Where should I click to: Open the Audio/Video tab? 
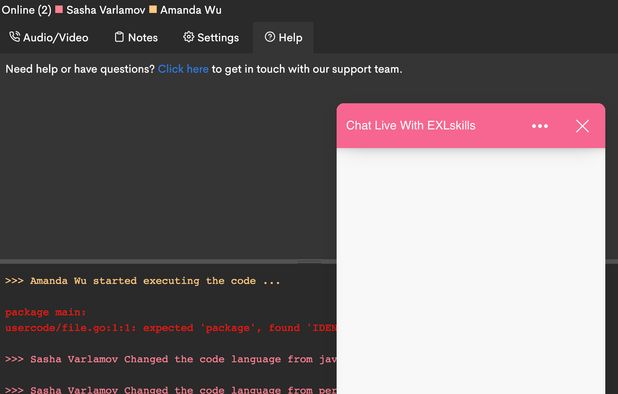coord(49,37)
